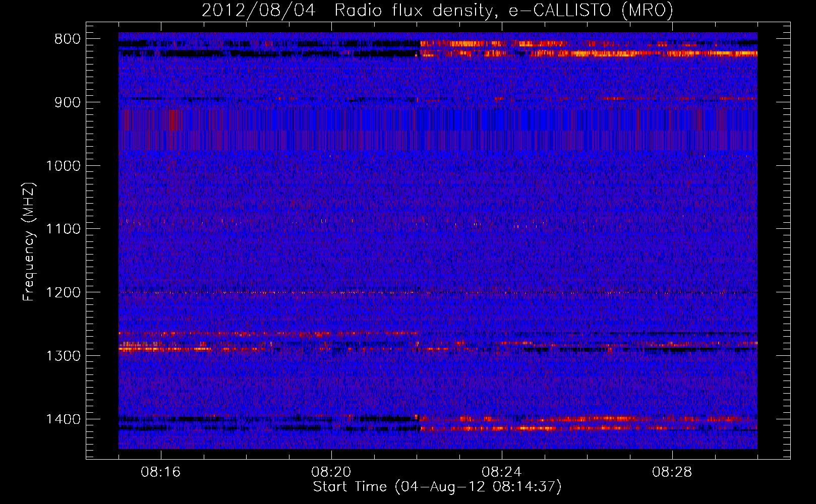Click the 08:28 time tick label
816x504 pixels.
[672, 472]
